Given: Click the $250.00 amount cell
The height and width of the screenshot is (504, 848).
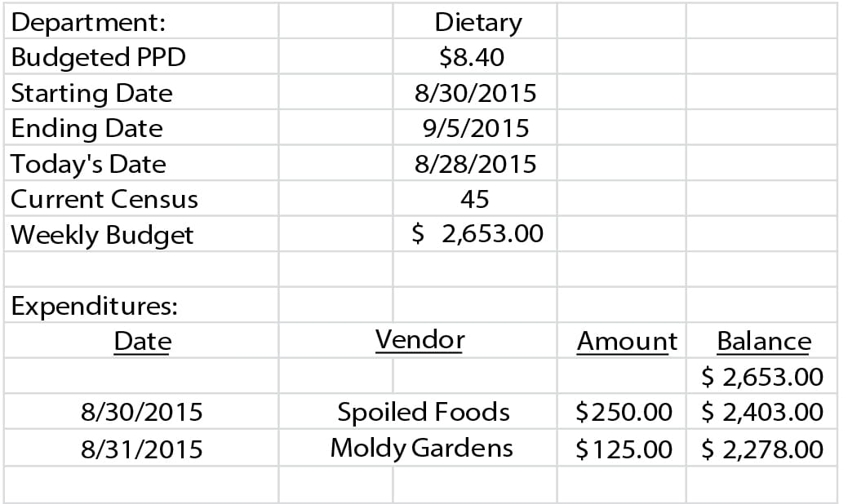Looking at the screenshot, I should click(x=624, y=412).
